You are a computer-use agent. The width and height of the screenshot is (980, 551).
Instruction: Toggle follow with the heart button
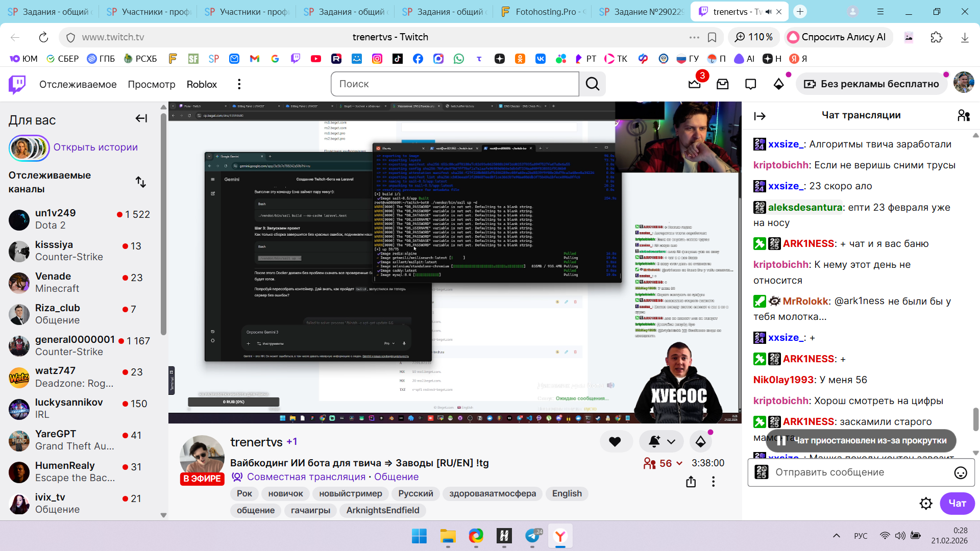click(615, 442)
